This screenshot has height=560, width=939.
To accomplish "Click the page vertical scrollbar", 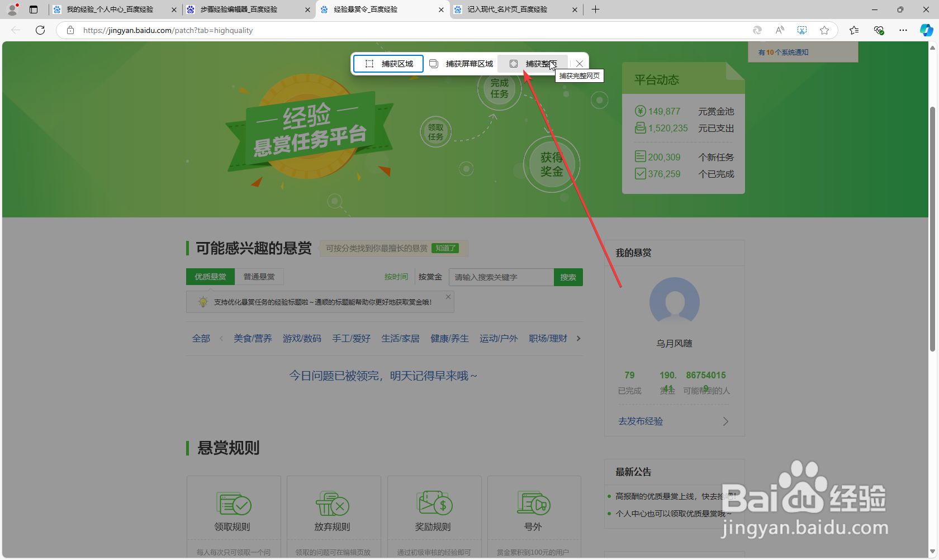I will tap(932, 229).
